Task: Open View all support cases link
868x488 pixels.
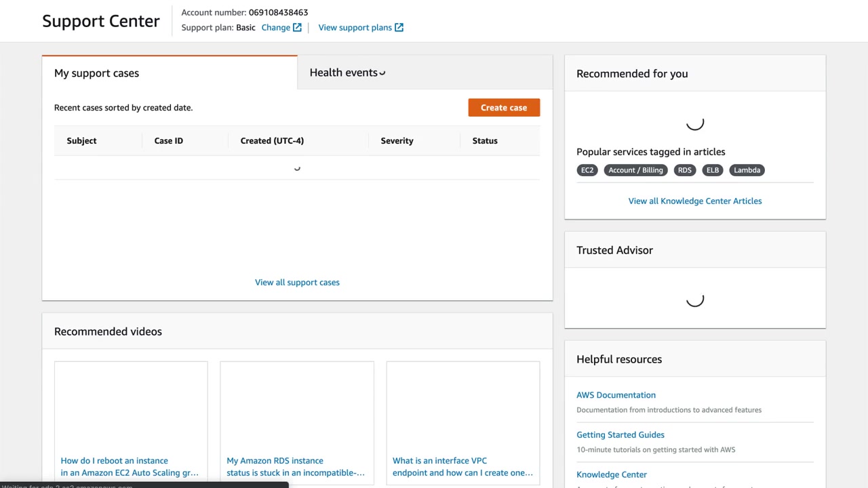Action: click(297, 283)
